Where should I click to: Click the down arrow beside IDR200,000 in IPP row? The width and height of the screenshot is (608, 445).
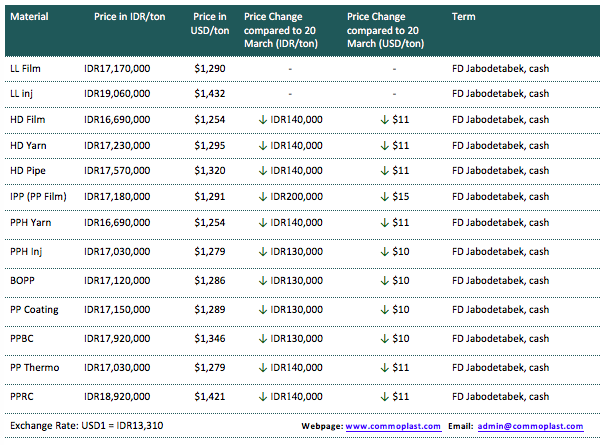click(x=263, y=195)
